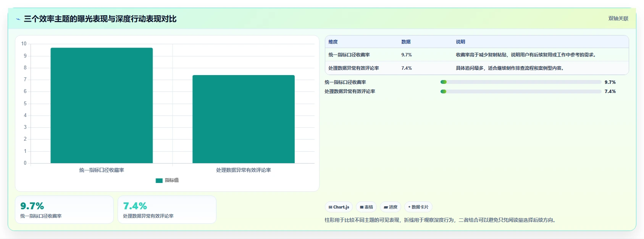Click the 数据 column header
This screenshot has height=239, width=644.
(x=406, y=42)
